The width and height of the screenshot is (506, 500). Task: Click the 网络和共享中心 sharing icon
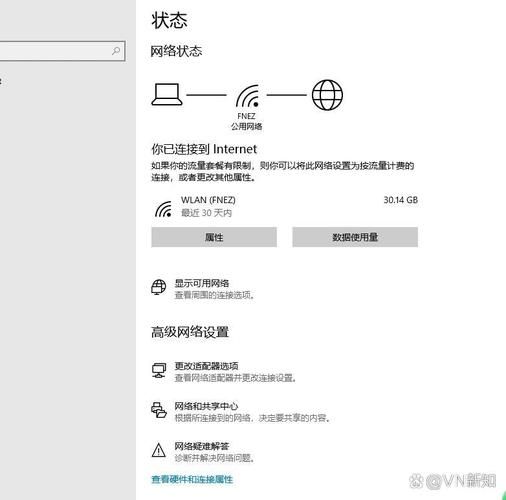(x=159, y=410)
